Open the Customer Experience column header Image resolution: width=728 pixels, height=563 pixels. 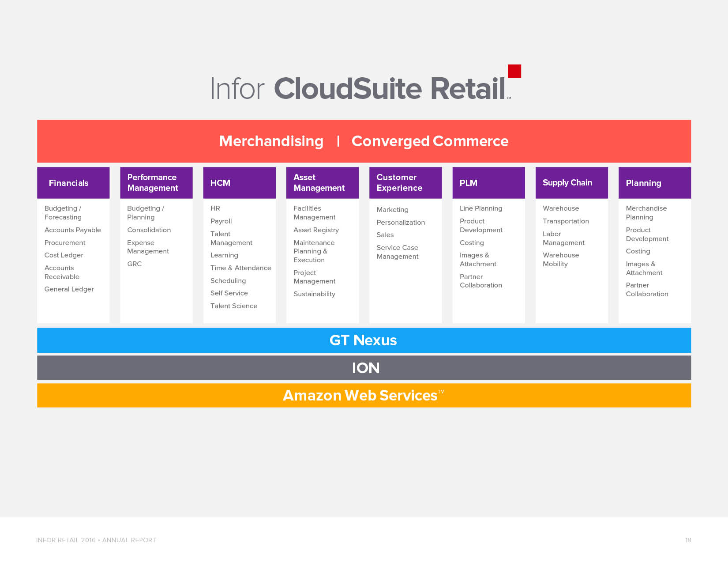(405, 183)
